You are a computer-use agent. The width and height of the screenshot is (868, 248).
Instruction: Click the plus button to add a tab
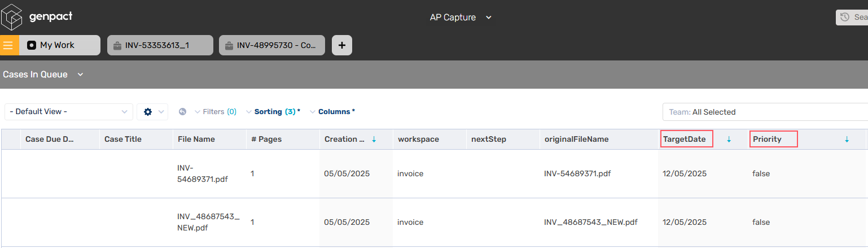pyautogui.click(x=342, y=45)
